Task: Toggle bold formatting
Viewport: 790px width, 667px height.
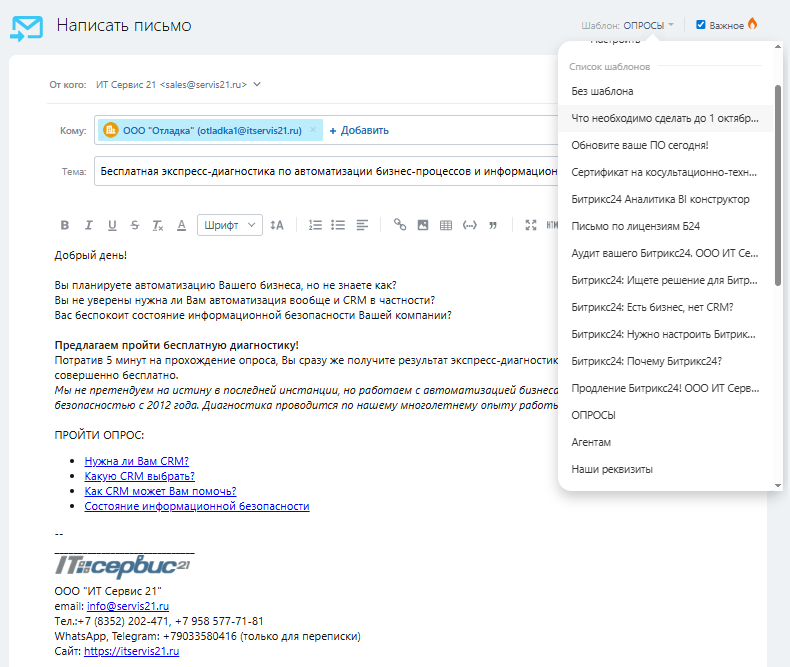Action: pyautogui.click(x=65, y=225)
